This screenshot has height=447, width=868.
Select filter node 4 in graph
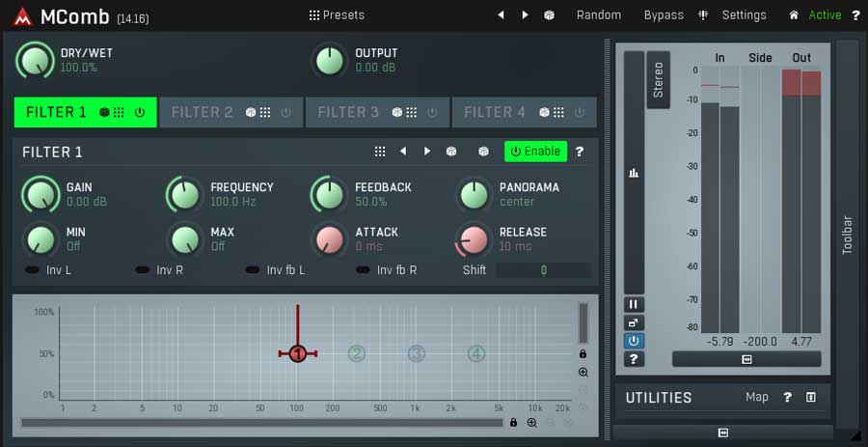pos(476,353)
